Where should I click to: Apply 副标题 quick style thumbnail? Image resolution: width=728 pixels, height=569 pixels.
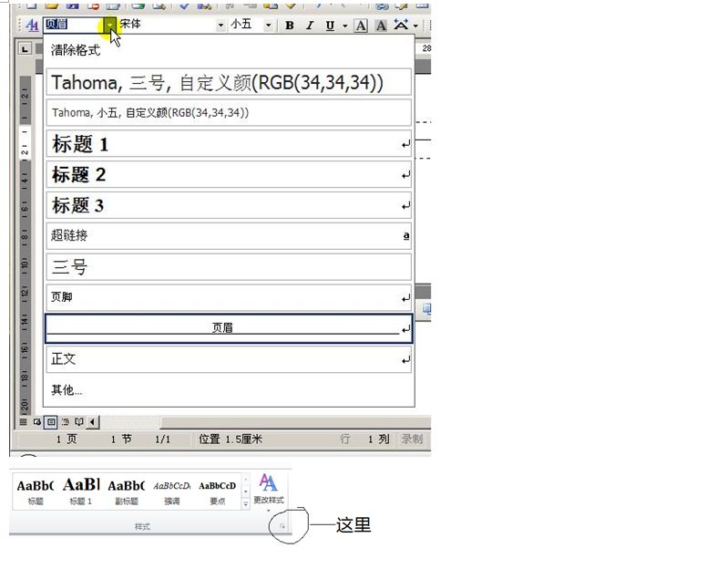pos(127,491)
